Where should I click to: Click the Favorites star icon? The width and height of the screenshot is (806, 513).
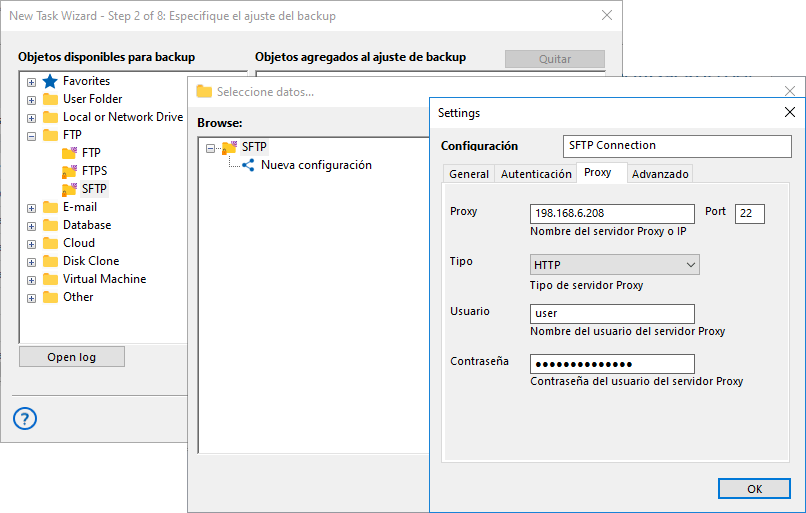click(x=50, y=81)
